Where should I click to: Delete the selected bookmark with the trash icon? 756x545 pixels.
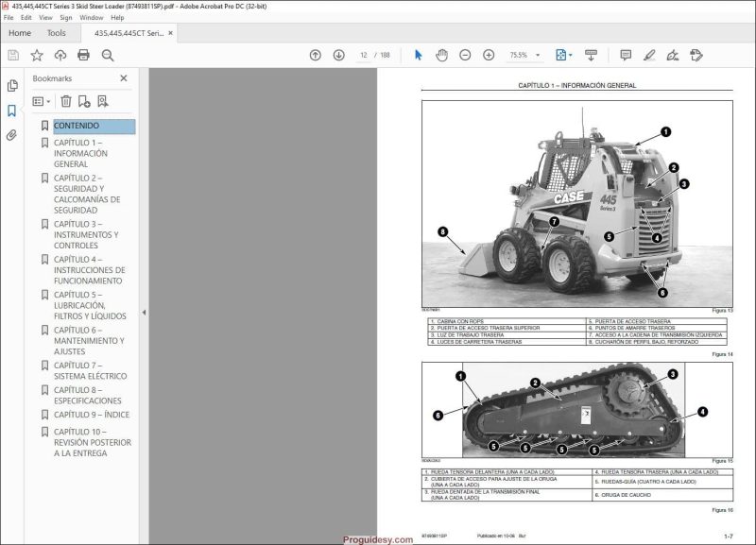click(66, 101)
